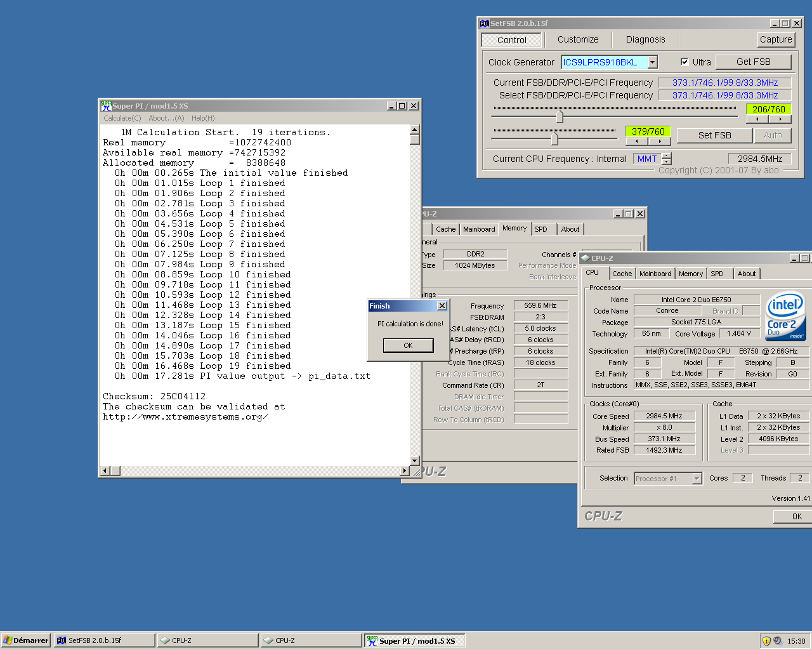Select About tab in the back CPU-Z window
The width and height of the screenshot is (812, 650).
pyautogui.click(x=570, y=229)
